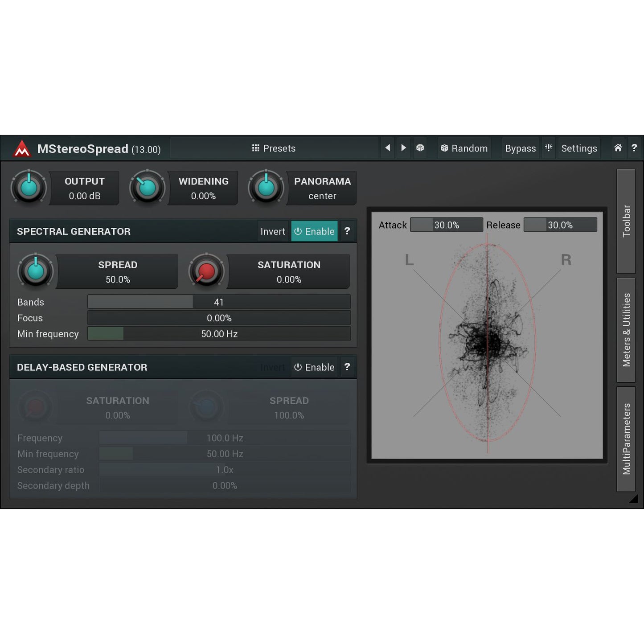644x644 pixels.
Task: Click the Random button
Action: tap(464, 148)
